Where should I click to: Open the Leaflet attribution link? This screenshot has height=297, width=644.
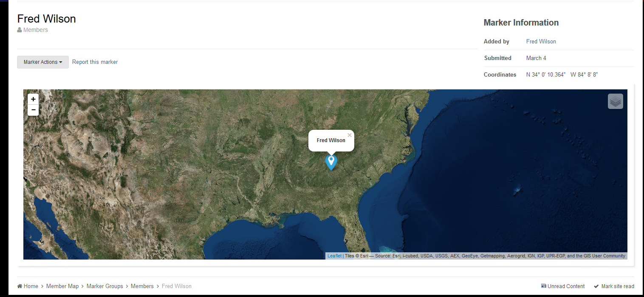[334, 256]
